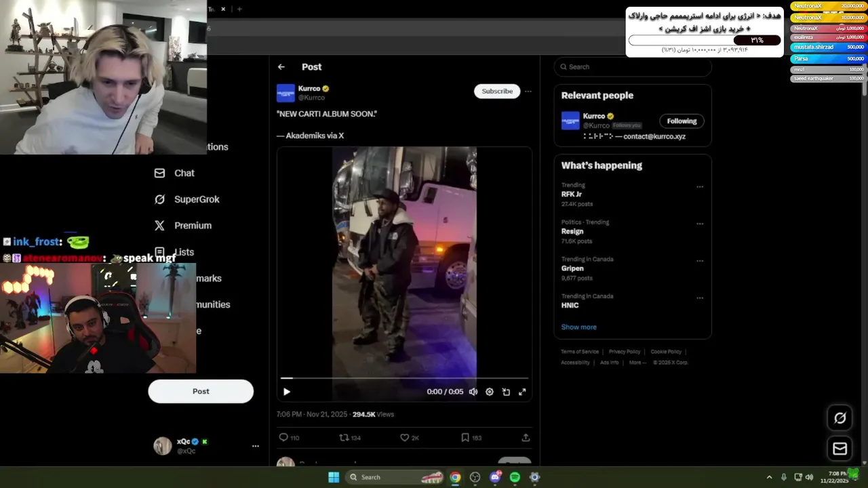Close the current browser tab

coord(223,9)
